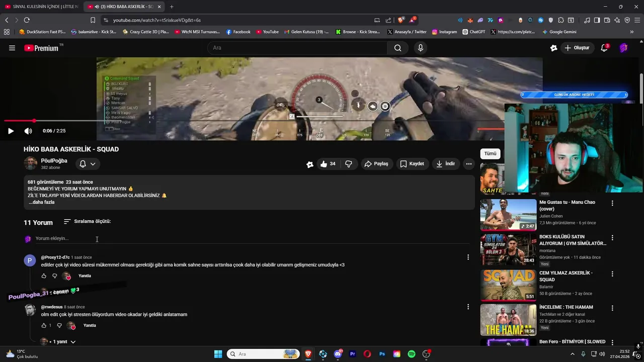Open the weather widget 13°C

point(21,354)
